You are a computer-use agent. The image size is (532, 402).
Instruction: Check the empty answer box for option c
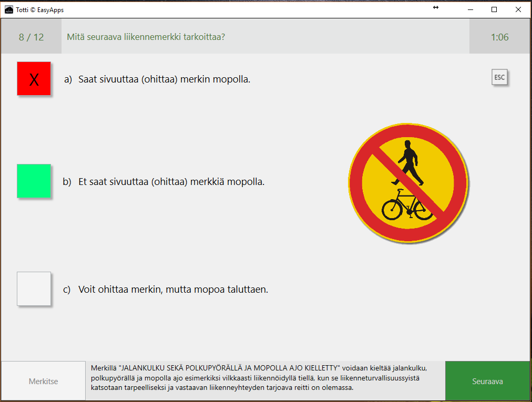pyautogui.click(x=34, y=288)
